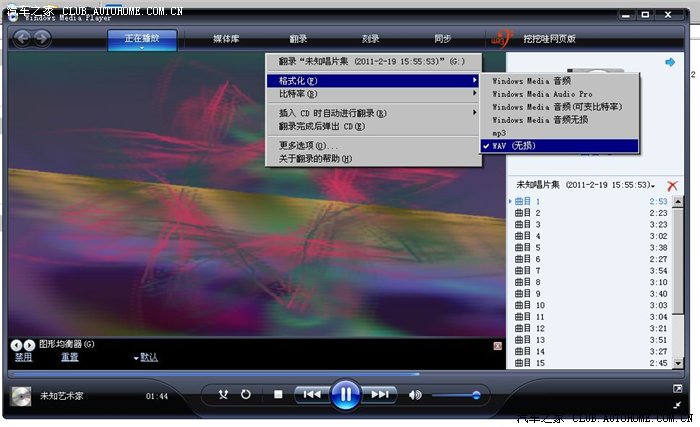Toggle shuffle mode on
Viewport: 700px width, 427px height.
click(223, 395)
